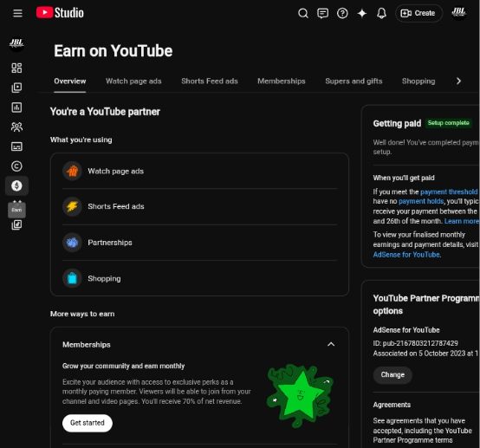The image size is (480, 448).
Task: Show more tabs with the right chevron
Action: 458,81
